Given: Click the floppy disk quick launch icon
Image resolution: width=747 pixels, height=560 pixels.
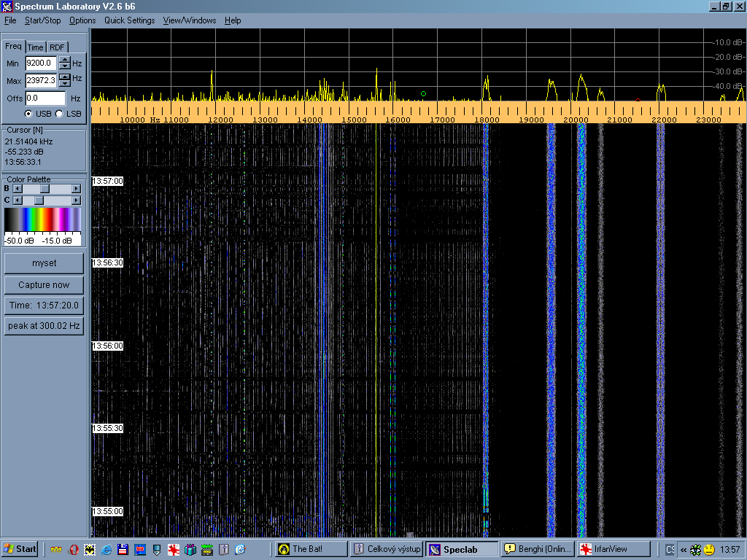Looking at the screenshot, I should tap(123, 550).
